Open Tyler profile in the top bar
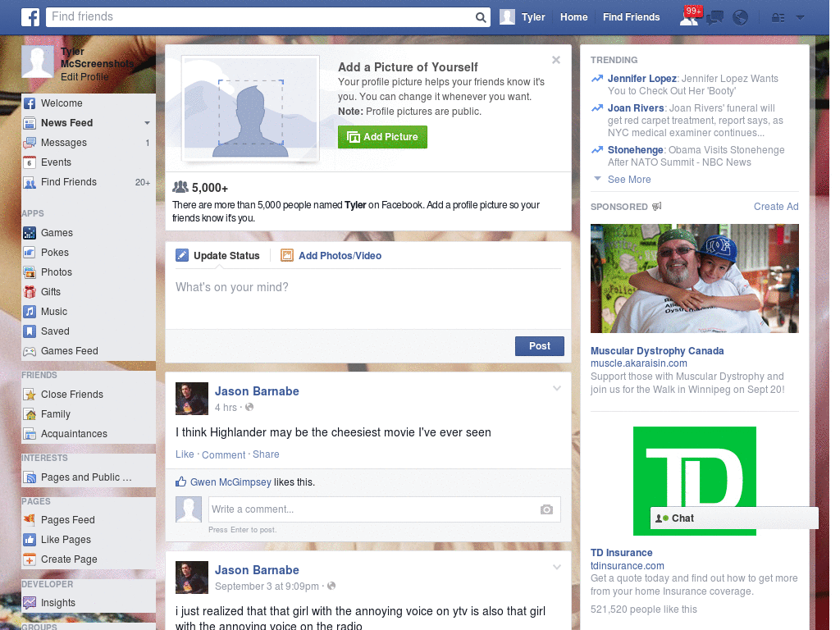840x630 pixels. click(x=523, y=17)
